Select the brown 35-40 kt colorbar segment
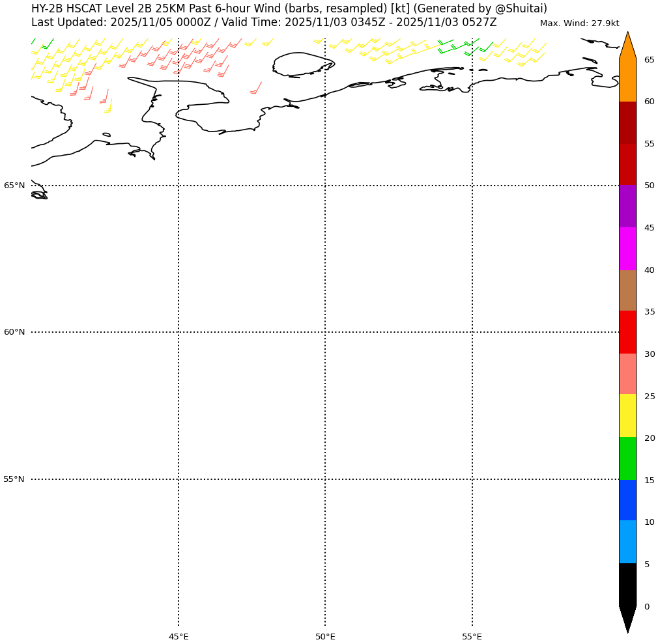The image size is (658, 644). pos(627,290)
